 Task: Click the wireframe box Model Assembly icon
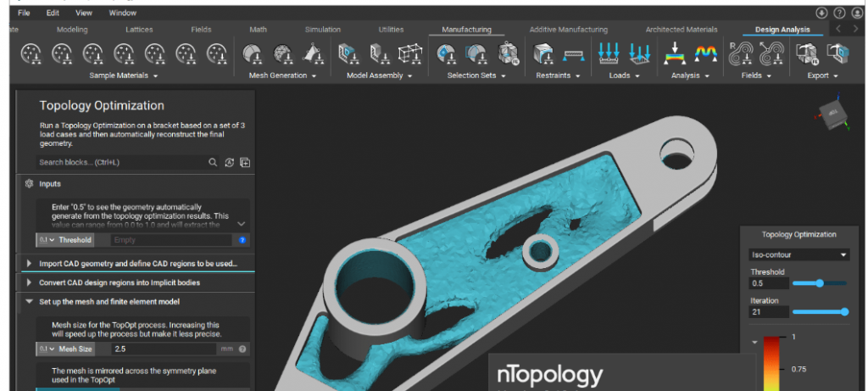410,54
